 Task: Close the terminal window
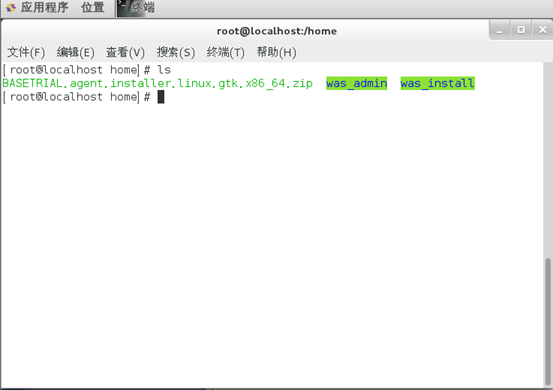coord(543,30)
